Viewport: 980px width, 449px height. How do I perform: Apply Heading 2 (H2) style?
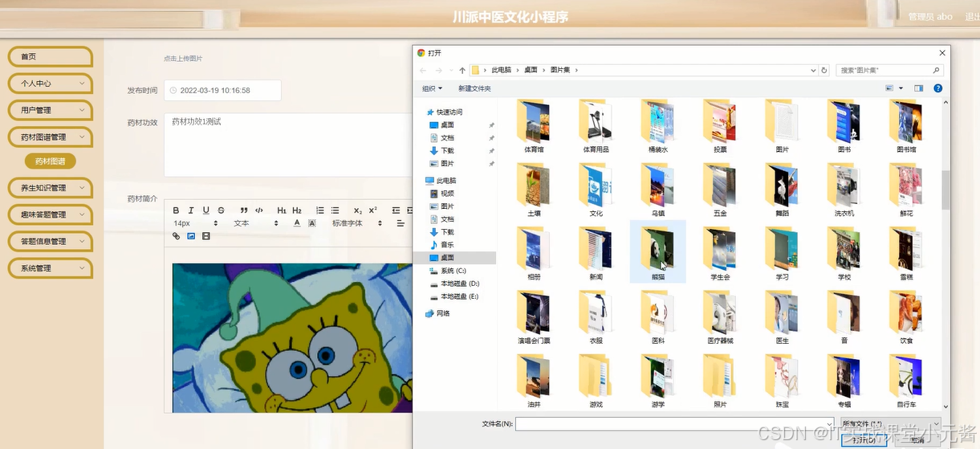(x=297, y=210)
